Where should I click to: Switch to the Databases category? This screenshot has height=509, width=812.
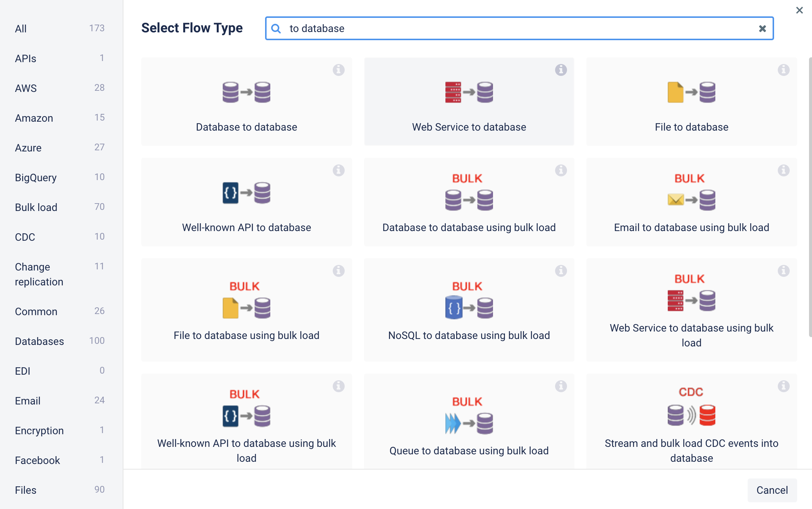click(x=39, y=341)
